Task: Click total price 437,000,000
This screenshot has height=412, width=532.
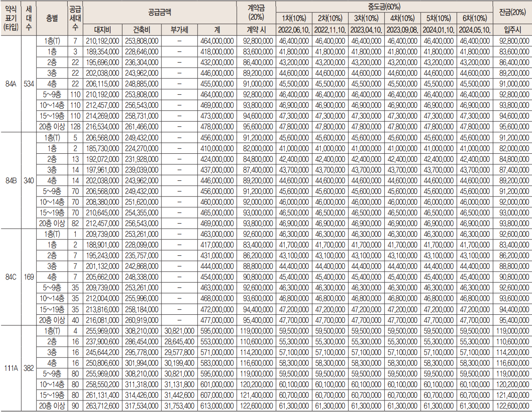Action: [217, 170]
